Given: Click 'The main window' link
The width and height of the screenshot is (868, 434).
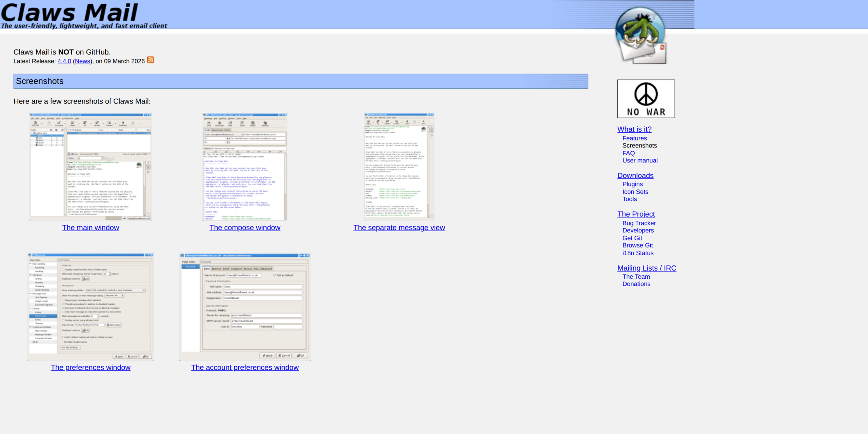Looking at the screenshot, I should tap(91, 228).
